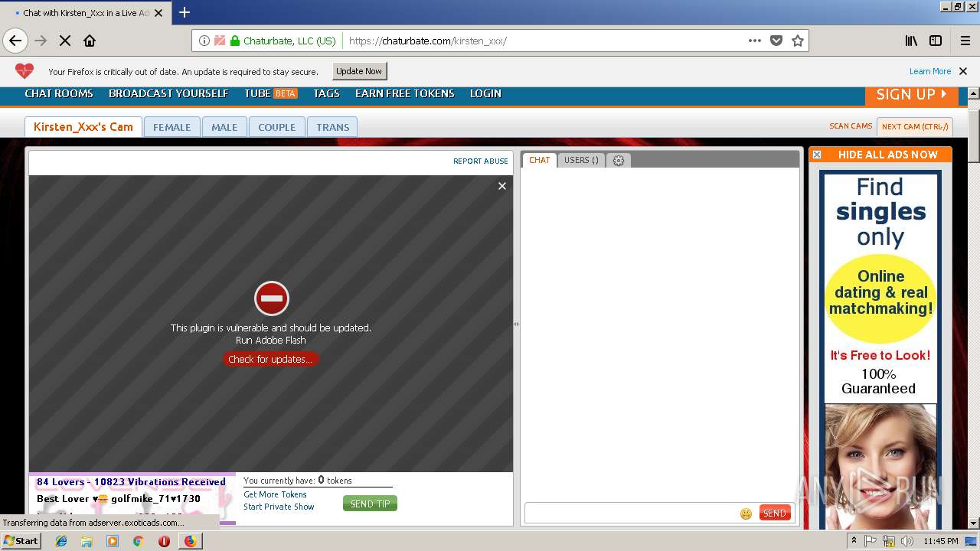
Task: Open the Windows Start menu
Action: coord(21,540)
